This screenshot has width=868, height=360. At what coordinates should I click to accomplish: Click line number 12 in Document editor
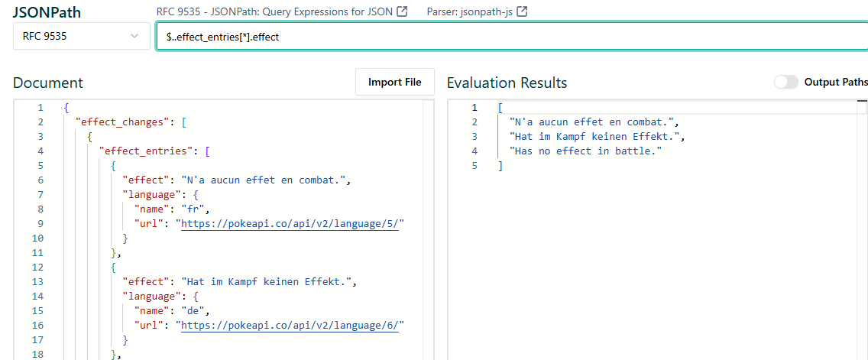(37, 267)
